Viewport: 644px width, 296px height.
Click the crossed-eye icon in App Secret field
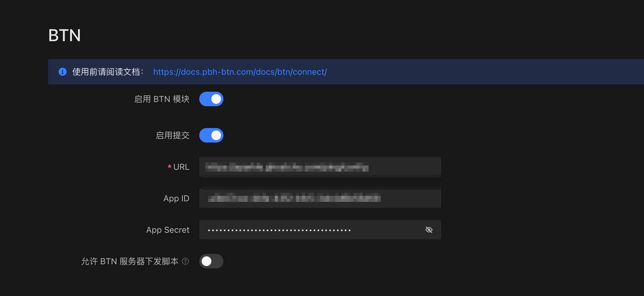[429, 230]
